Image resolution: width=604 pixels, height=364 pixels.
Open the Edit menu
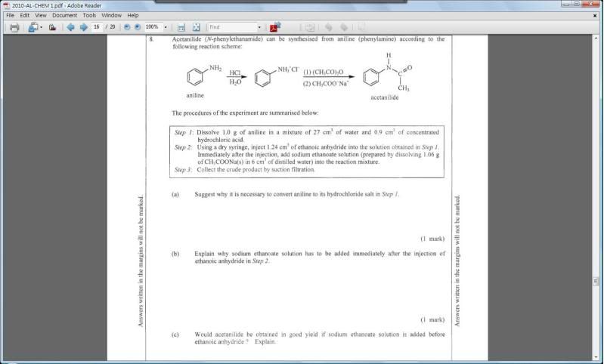pyautogui.click(x=25, y=15)
